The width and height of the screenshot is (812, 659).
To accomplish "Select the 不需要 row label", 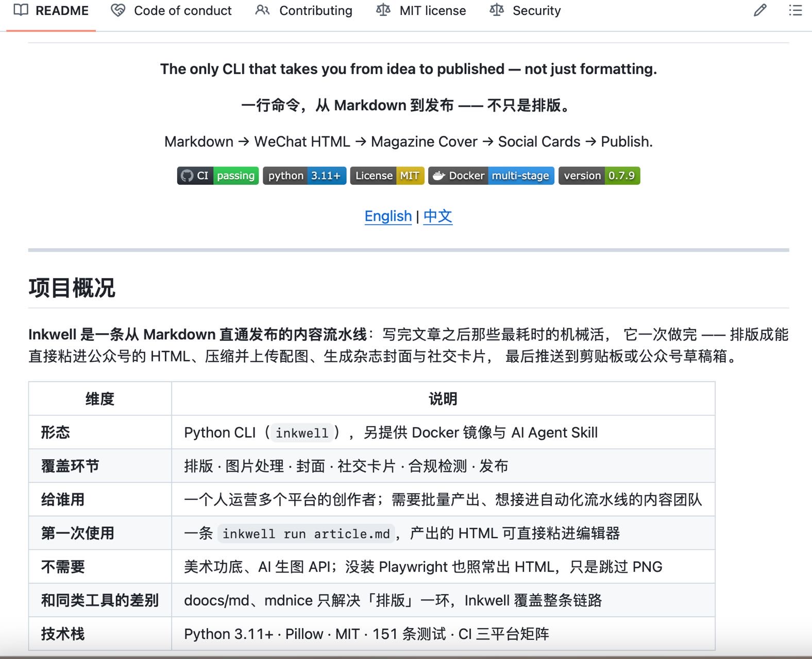I will coord(63,567).
